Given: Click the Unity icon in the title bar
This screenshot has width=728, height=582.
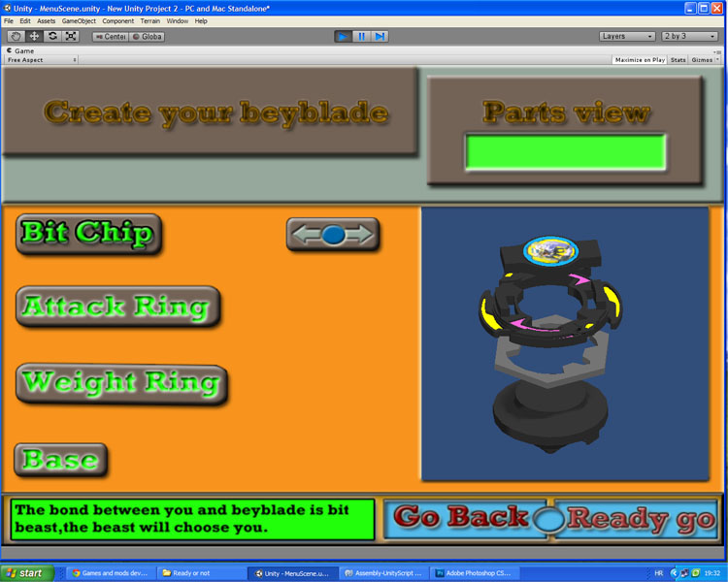Looking at the screenshot, I should click(7, 8).
